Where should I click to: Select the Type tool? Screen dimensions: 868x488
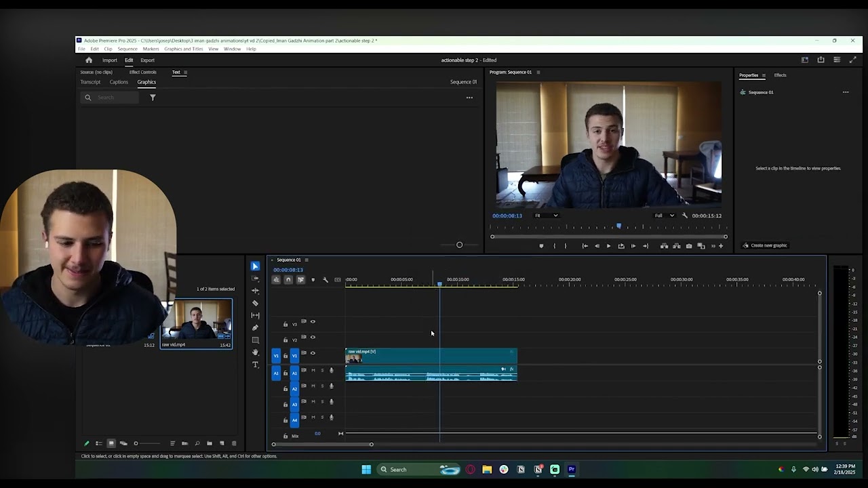click(255, 365)
